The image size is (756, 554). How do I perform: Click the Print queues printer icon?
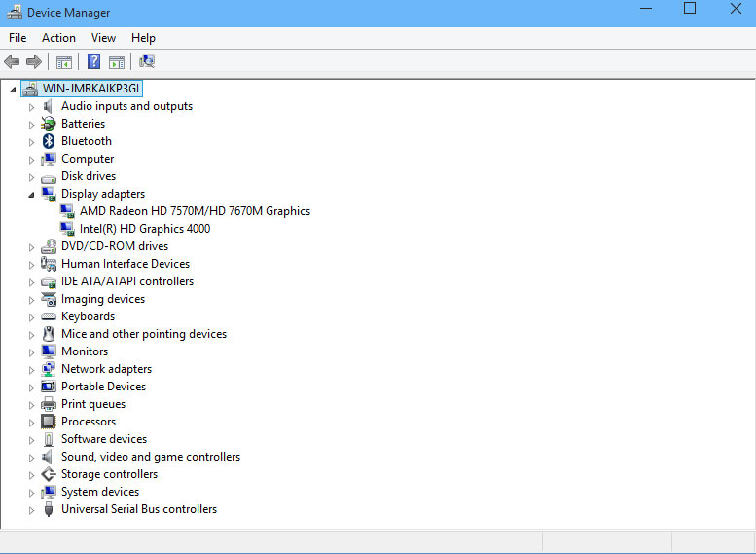coord(49,404)
